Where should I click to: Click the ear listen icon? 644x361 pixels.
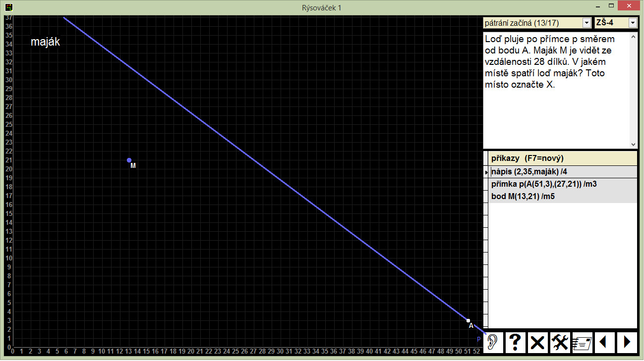click(493, 342)
